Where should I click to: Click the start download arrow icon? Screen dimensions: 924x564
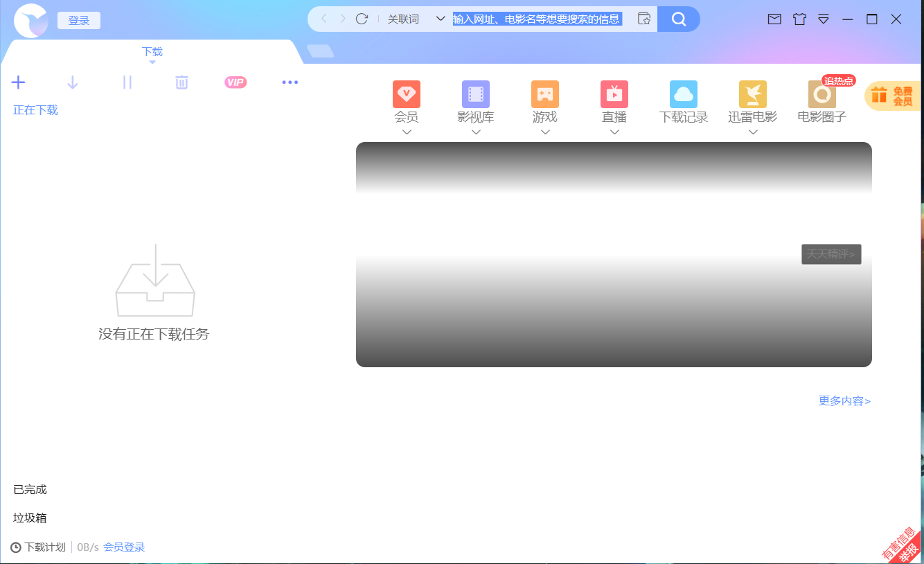[x=73, y=82]
